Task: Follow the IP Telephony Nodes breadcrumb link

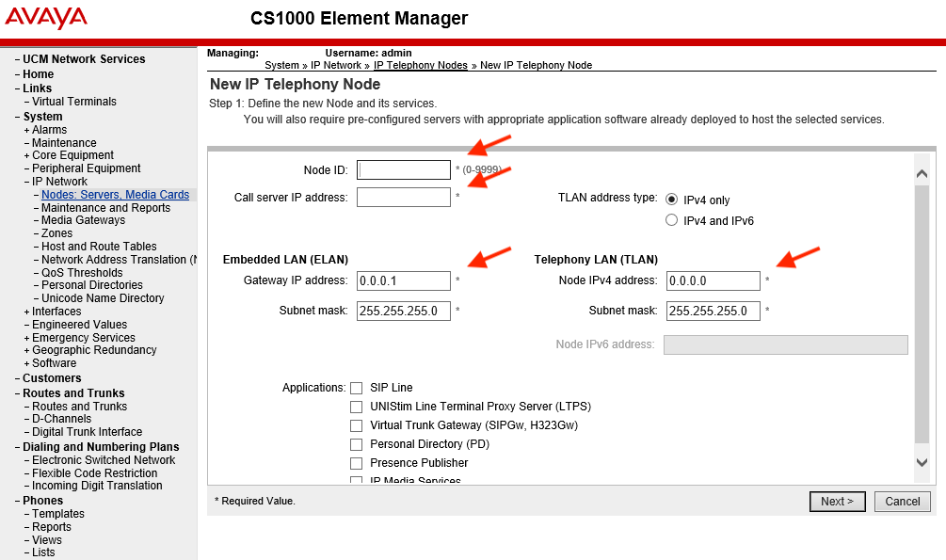Action: (421, 65)
